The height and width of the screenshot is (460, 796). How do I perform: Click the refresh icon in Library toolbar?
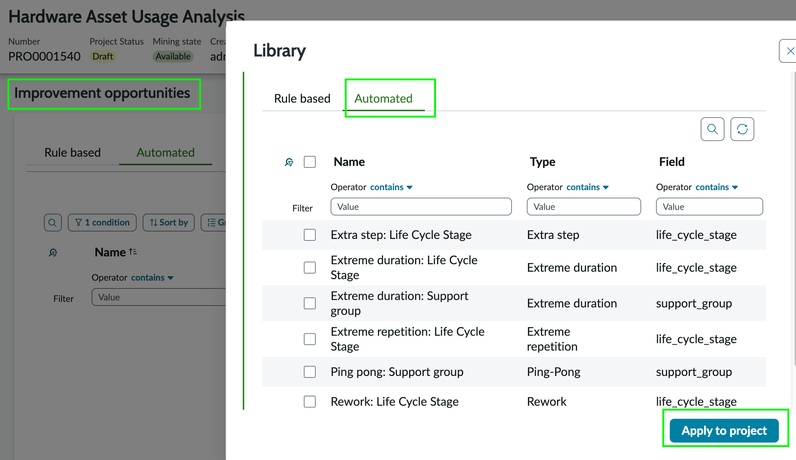[741, 129]
